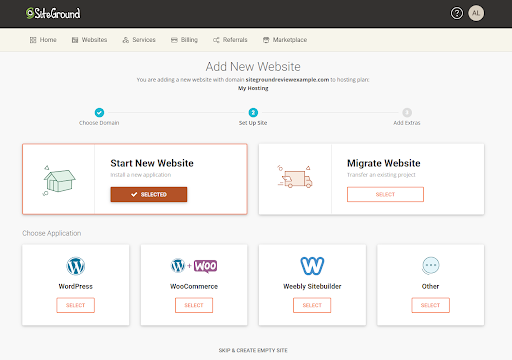512x360 pixels.
Task: Select WordPress as the application
Action: pyautogui.click(x=76, y=305)
